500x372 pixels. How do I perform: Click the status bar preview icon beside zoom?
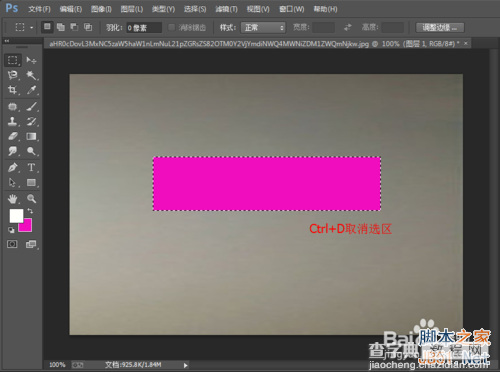(x=78, y=365)
